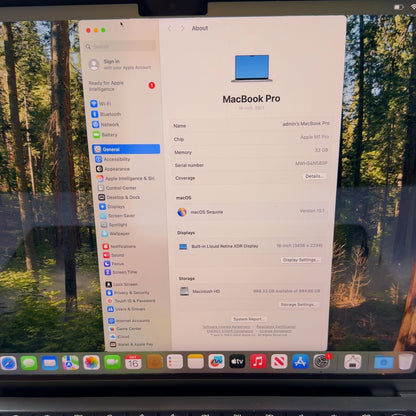
Task: Click the computer Name row value
Action: (x=306, y=124)
